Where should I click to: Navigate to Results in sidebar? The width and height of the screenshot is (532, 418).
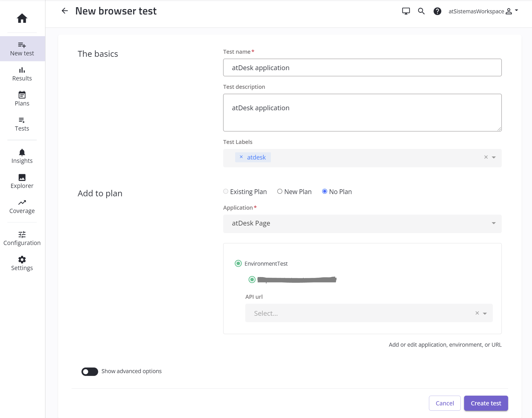22,74
